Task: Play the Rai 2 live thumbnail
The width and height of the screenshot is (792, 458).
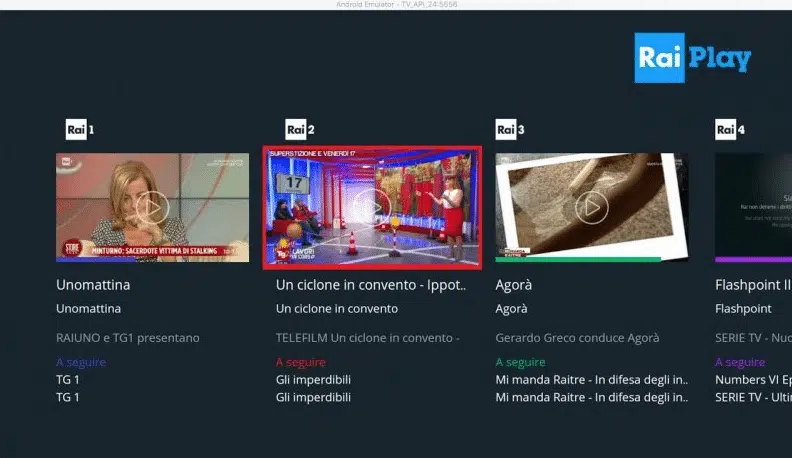Action: point(372,208)
